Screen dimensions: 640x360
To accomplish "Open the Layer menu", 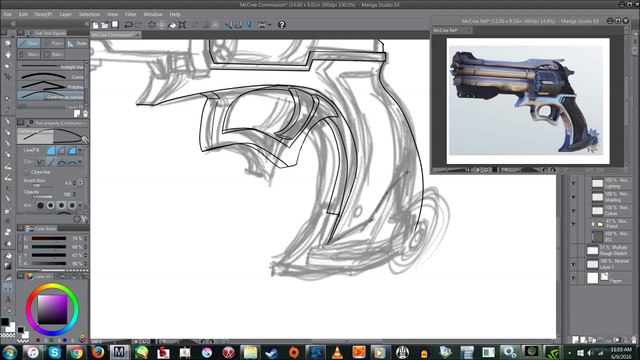I will pos(65,14).
